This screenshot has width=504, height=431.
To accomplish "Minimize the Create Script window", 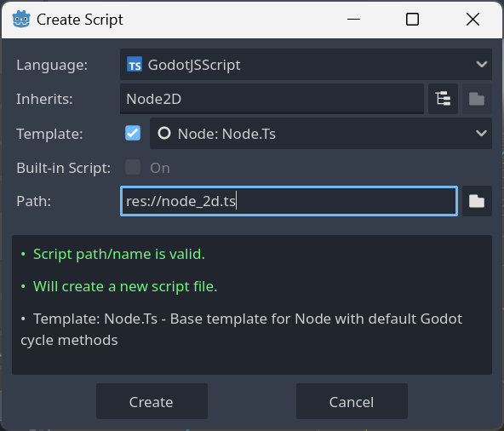I will [x=353, y=20].
